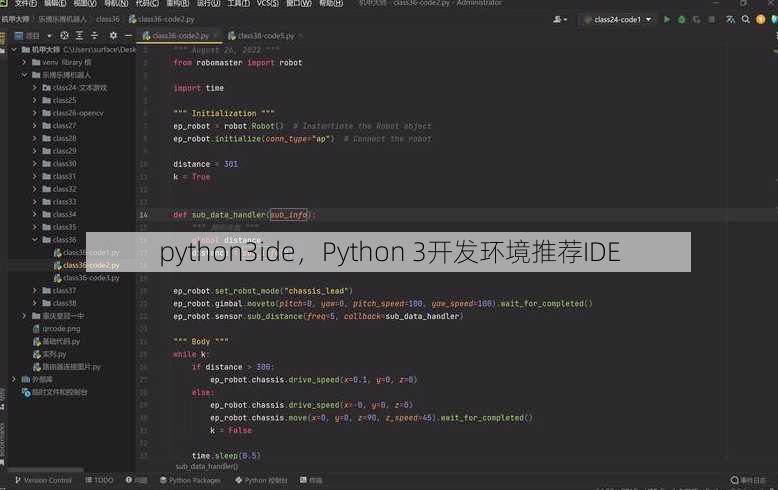Open the 帮助(H) menu
The width and height of the screenshot is (778, 490).
click(331, 3)
